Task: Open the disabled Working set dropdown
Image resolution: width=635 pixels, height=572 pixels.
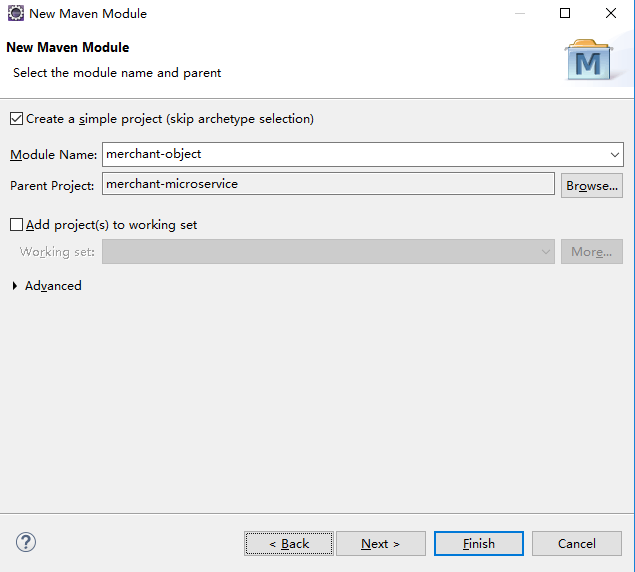Action: pos(328,252)
